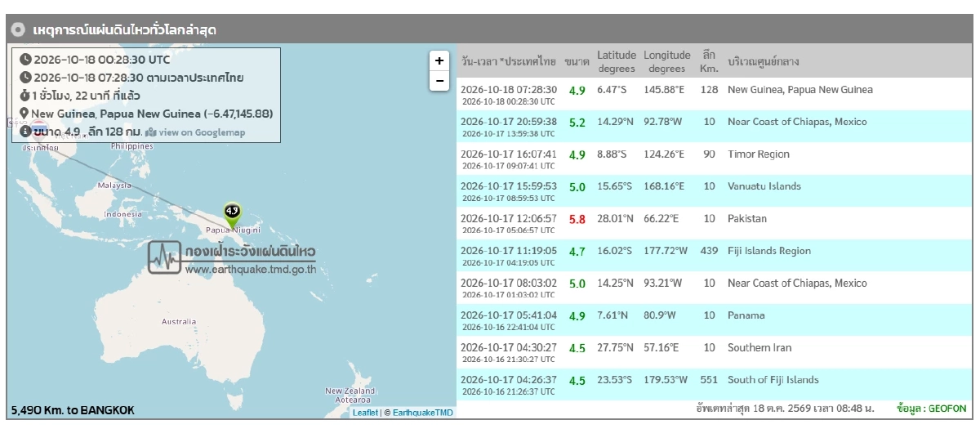Viewport: 980px width, 429px height.
Task: Select the 5.2 Near Coast of Chiapas row
Action: (x=715, y=127)
